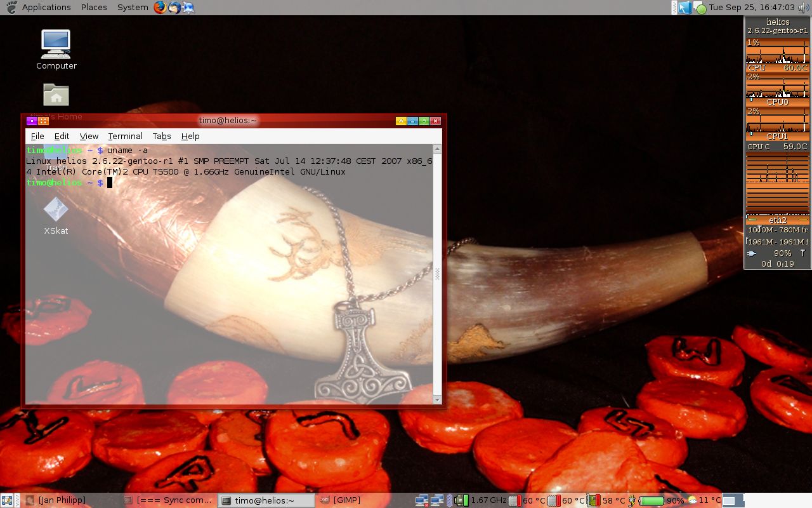Open the System menu
The image size is (812, 508).
(x=133, y=8)
